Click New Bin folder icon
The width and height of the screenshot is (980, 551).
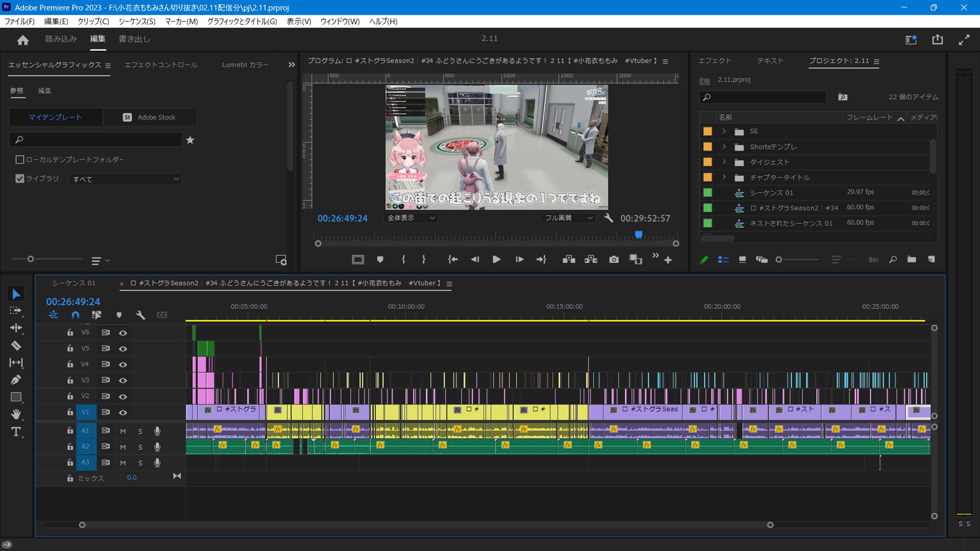(911, 260)
